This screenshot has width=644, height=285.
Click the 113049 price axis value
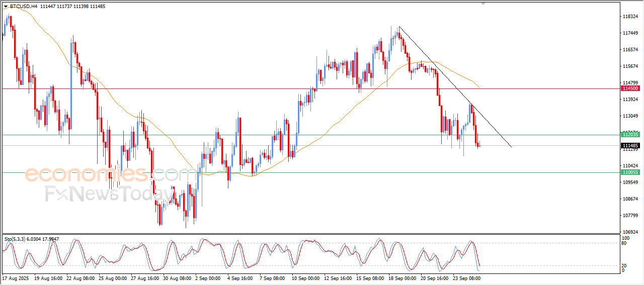tap(630, 116)
